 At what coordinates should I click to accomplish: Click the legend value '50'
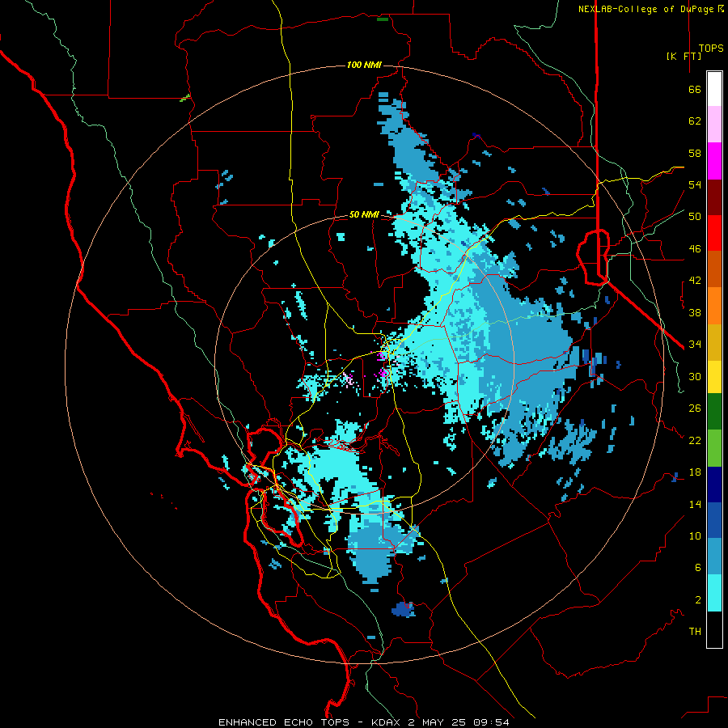pyautogui.click(x=695, y=217)
